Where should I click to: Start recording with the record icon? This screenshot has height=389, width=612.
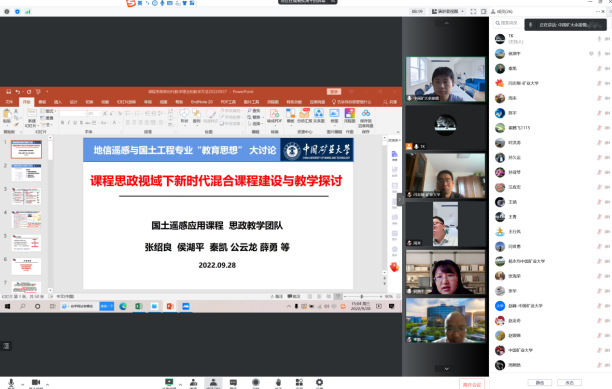(x=256, y=383)
